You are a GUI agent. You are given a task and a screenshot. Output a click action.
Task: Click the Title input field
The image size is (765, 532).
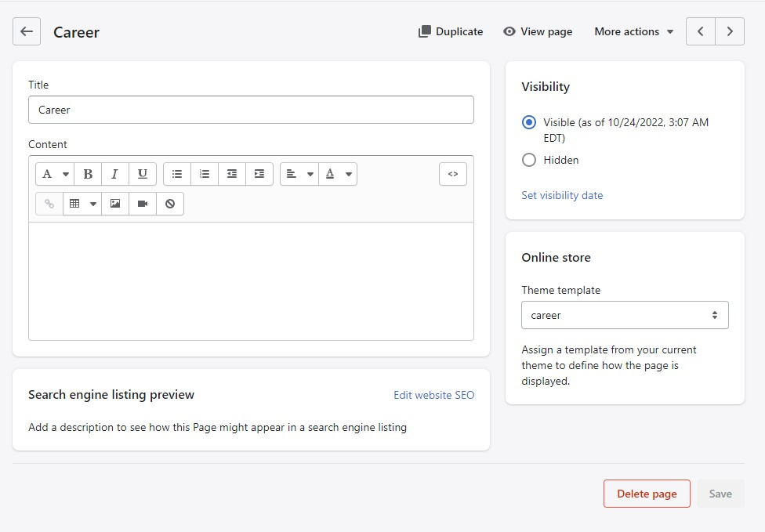tap(251, 110)
